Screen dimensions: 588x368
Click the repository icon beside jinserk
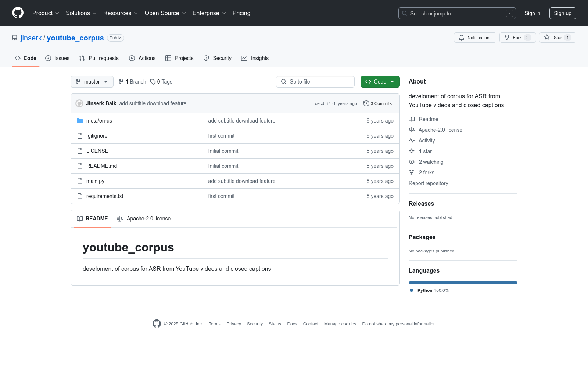[15, 38]
